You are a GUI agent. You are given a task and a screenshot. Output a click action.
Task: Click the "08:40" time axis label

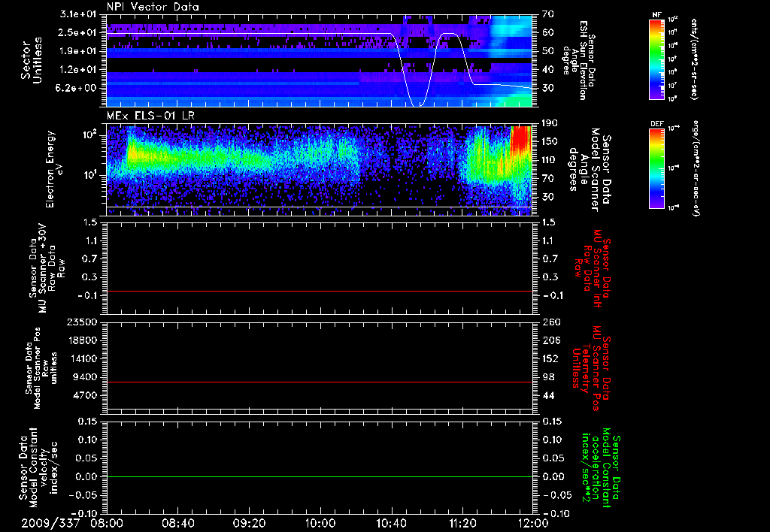coord(177,523)
